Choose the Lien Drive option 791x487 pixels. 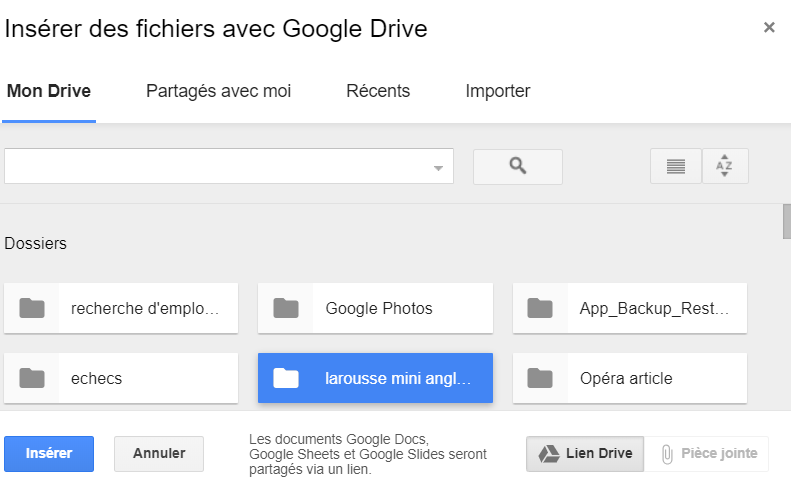tap(585, 454)
